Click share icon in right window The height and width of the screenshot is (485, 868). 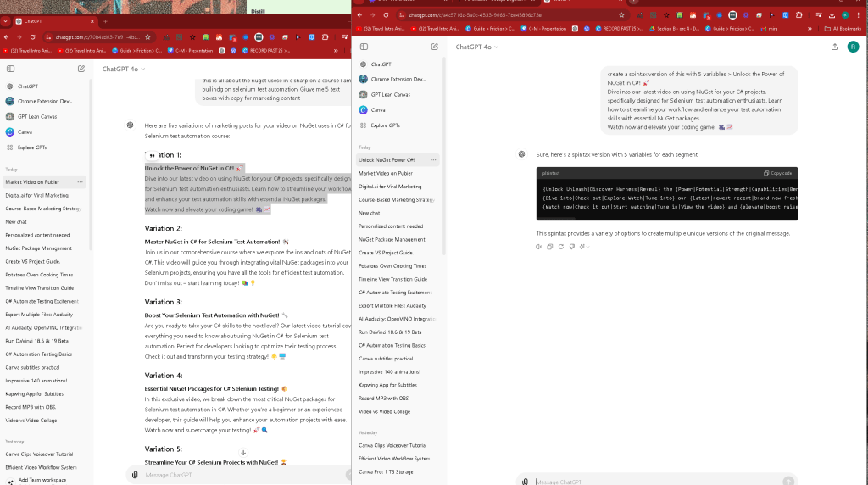pyautogui.click(x=835, y=47)
